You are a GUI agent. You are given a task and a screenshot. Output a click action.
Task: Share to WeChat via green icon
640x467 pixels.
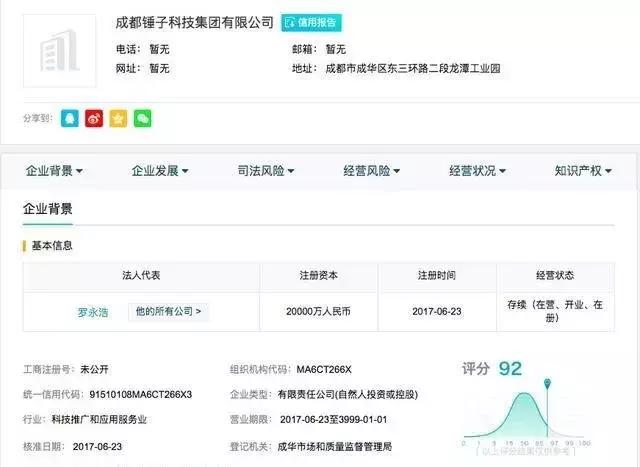point(143,118)
